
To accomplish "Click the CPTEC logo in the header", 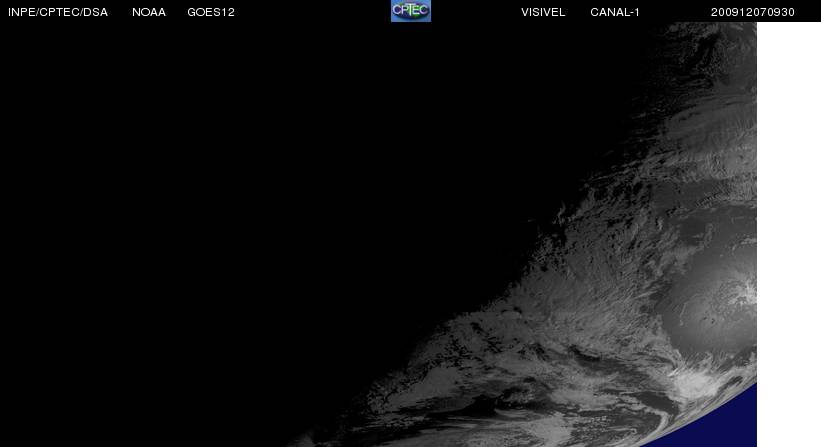I will coord(411,10).
